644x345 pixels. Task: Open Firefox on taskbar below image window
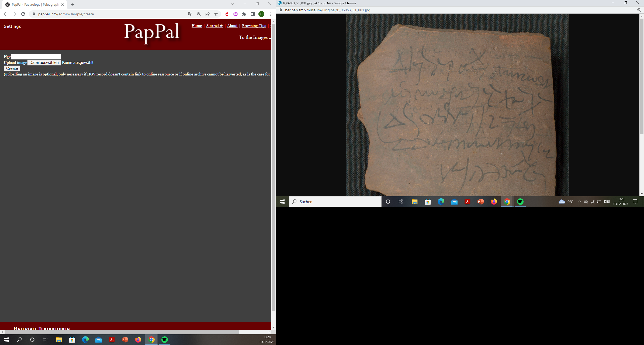click(494, 202)
